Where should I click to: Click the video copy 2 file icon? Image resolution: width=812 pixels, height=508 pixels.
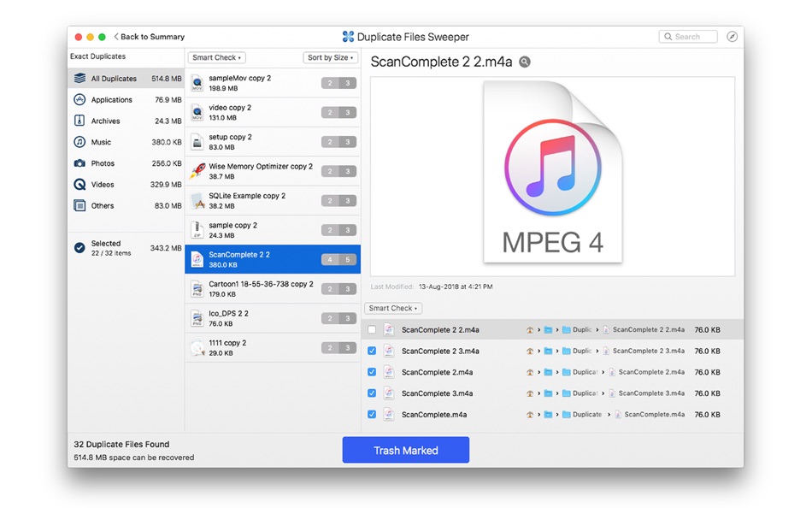[197, 113]
